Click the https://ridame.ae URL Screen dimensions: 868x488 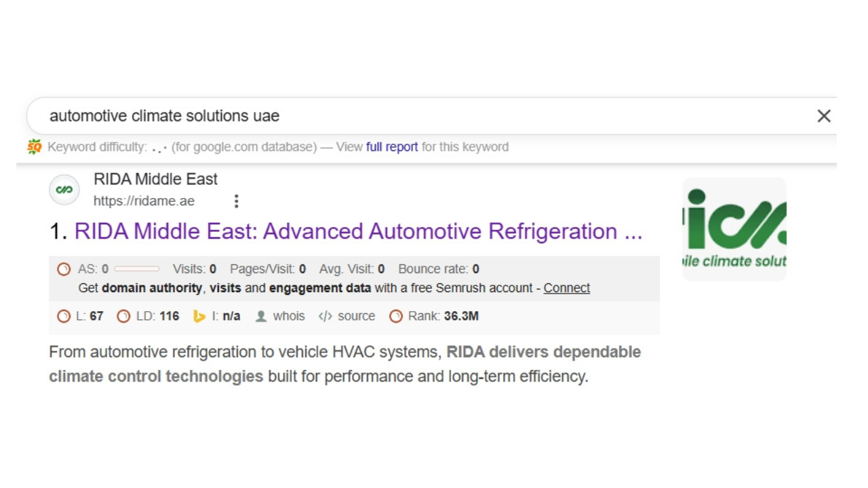click(144, 201)
